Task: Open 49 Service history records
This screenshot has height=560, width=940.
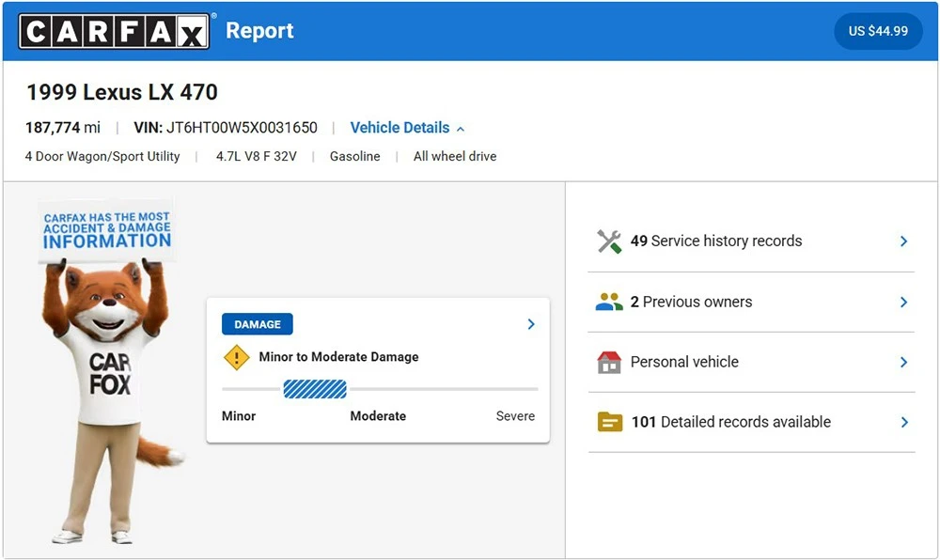Action: tap(751, 241)
